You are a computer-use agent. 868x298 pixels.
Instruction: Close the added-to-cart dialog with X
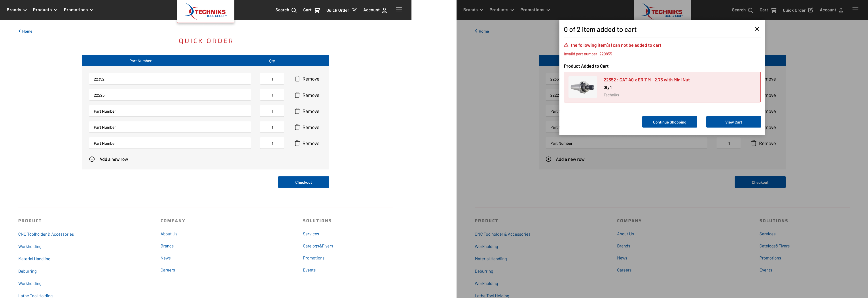pos(757,29)
